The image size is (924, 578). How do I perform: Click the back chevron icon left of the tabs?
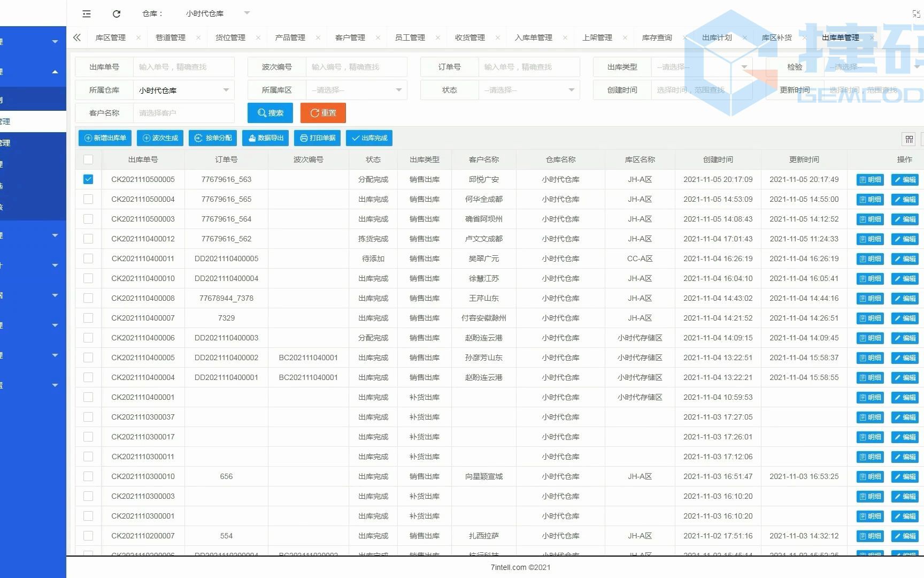[76, 37]
